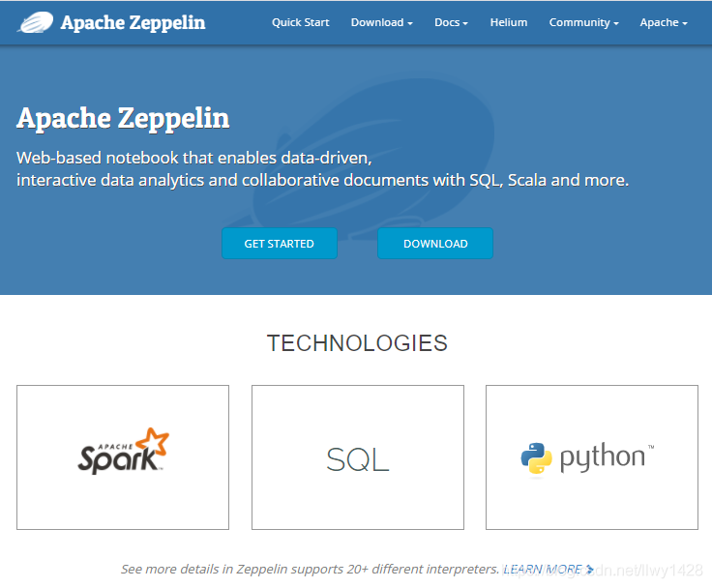Click the SQL technology logo
The image size is (712, 588).
coord(357,459)
